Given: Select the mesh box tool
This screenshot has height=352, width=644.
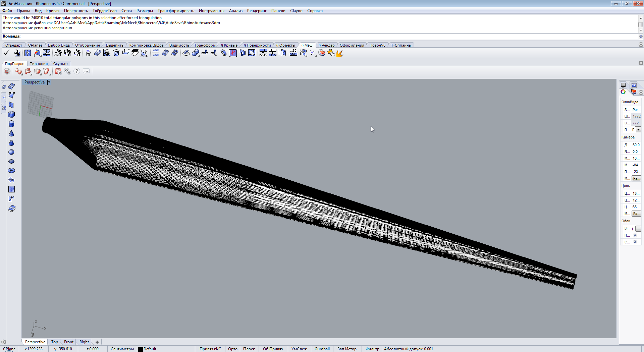Looking at the screenshot, I should click(x=11, y=115).
